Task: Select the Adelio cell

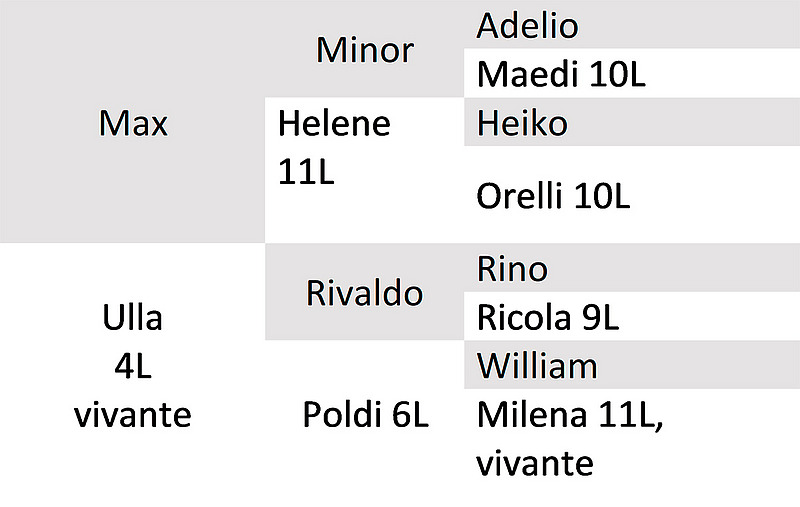Action: (x=632, y=24)
